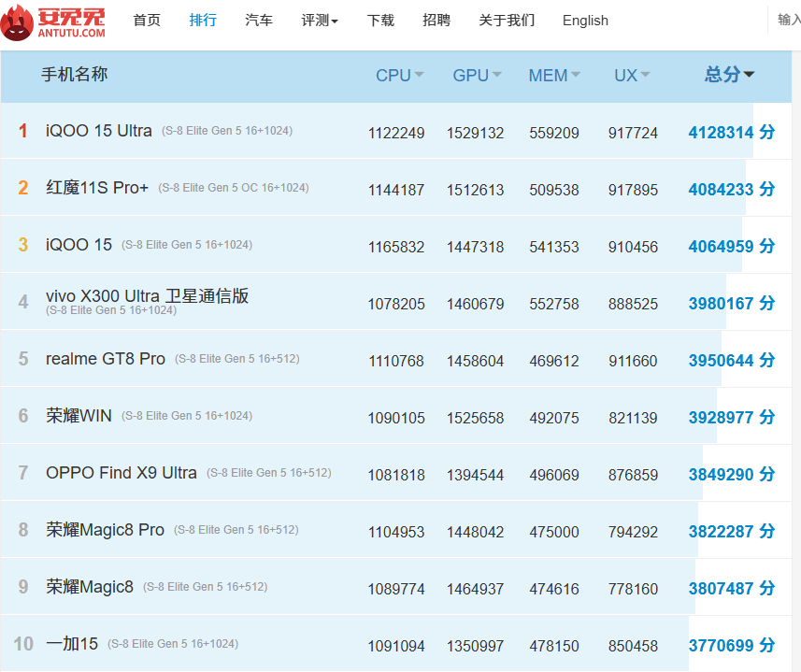Click total score 3980167 分
801x672 pixels.
coord(732,304)
